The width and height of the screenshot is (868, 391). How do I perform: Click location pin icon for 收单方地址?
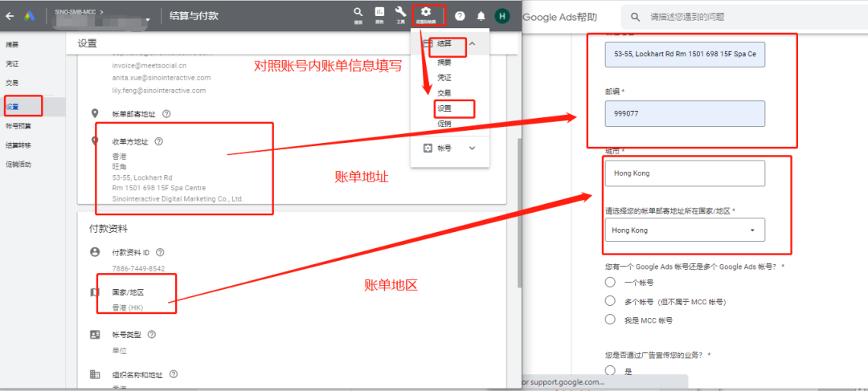[x=95, y=141]
